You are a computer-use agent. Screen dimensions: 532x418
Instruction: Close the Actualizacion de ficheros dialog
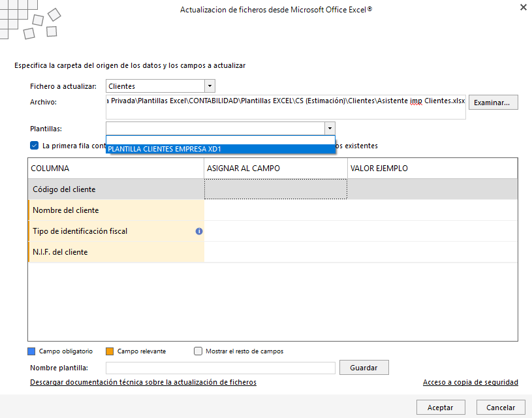point(524,7)
